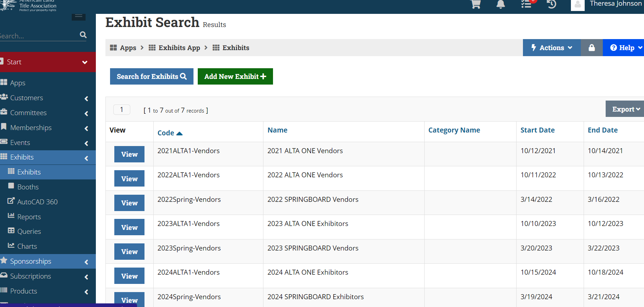Expand the Customers submenu arrow
This screenshot has height=307, width=644.
[86, 98]
